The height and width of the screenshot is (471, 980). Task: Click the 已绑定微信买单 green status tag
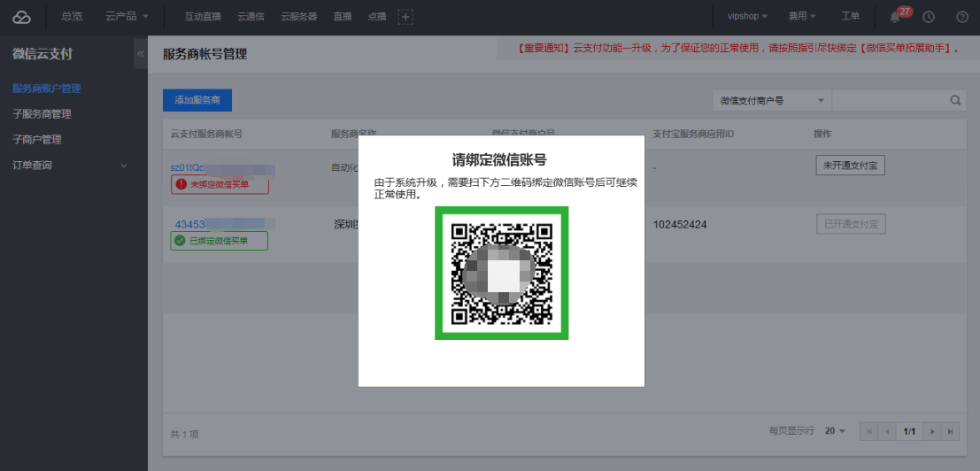(219, 241)
